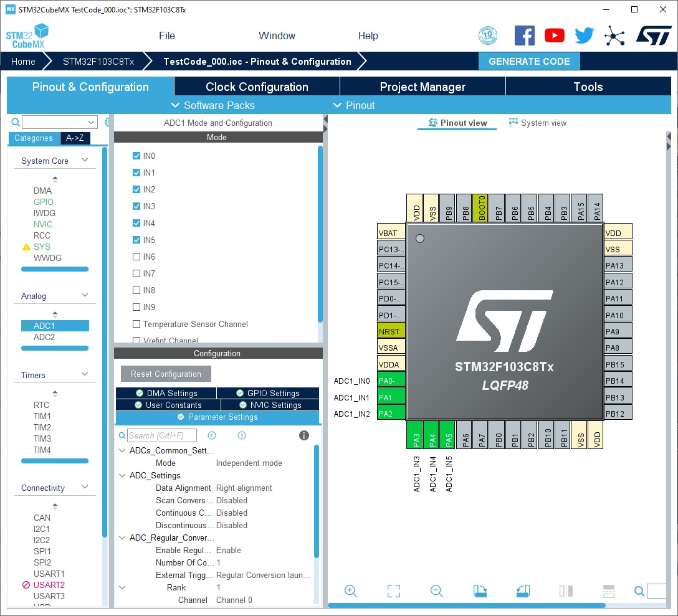Open the DMA Settings tab
The height and width of the screenshot is (616, 678).
(166, 393)
